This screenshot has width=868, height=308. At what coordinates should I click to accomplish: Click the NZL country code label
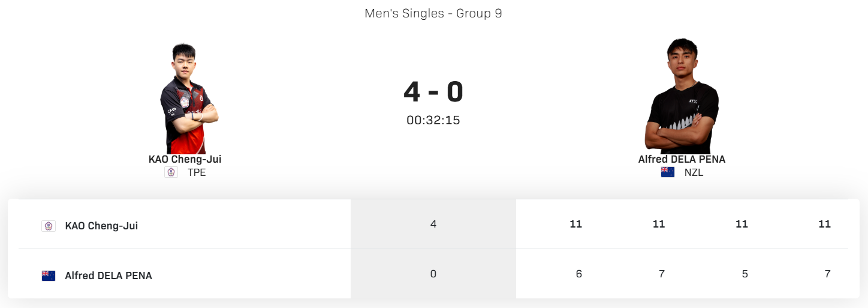point(694,172)
